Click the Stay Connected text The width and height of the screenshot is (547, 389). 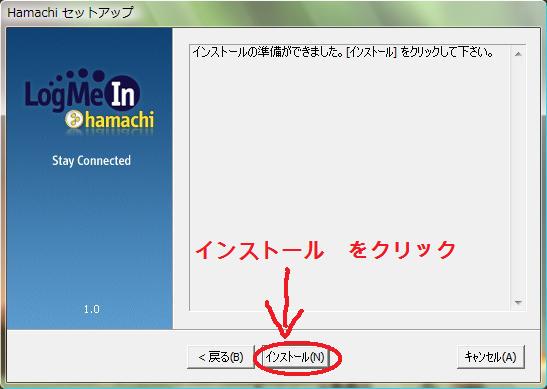click(x=91, y=161)
